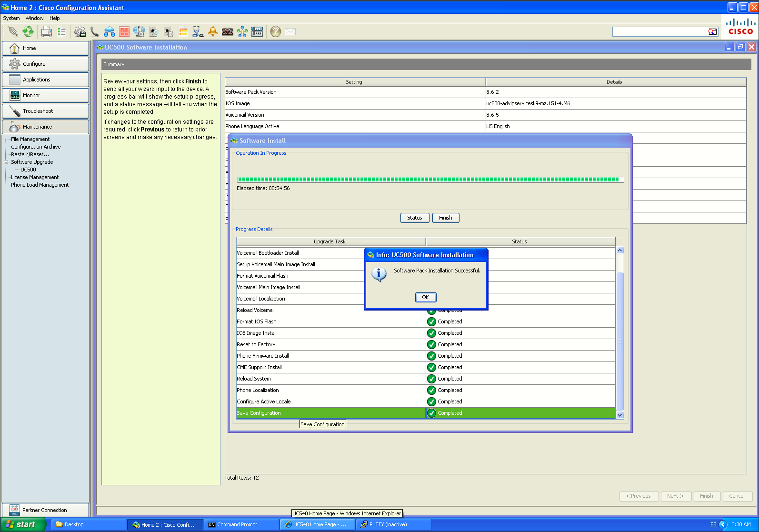759x532 pixels.
Task: Click the Software Pack Version value 8.6.2
Action: [493, 92]
